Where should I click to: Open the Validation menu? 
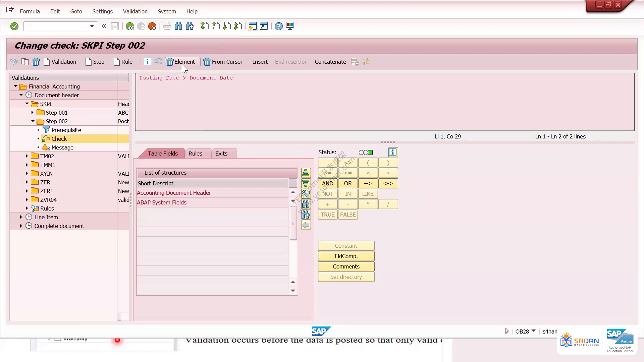coord(135,11)
